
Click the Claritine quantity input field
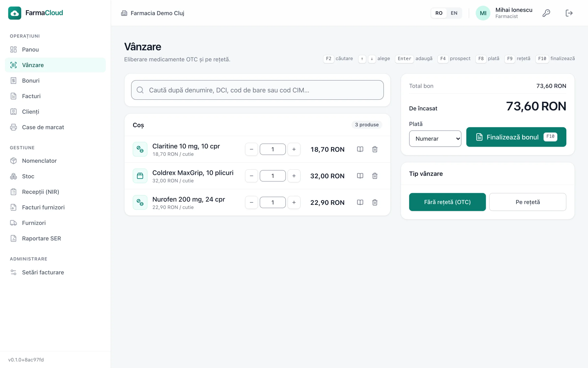[x=272, y=149]
